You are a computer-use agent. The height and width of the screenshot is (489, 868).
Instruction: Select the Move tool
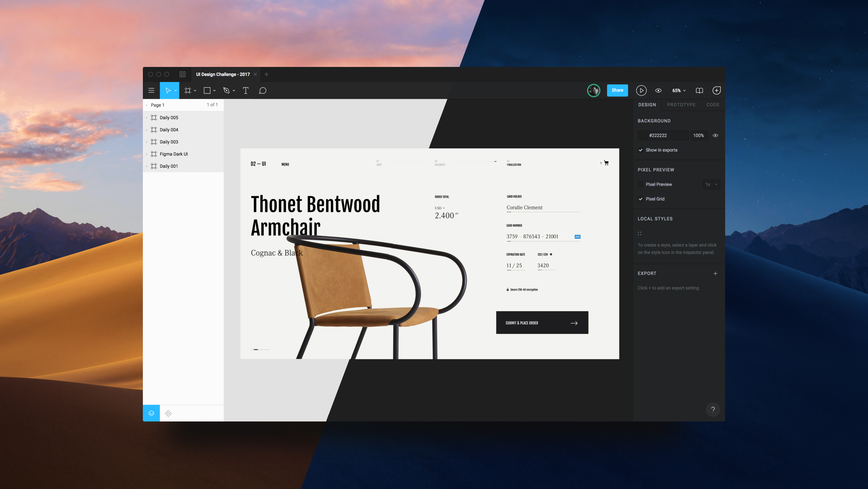[x=168, y=90]
